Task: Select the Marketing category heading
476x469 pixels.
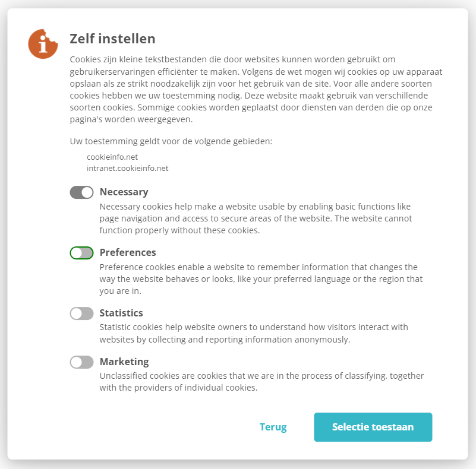Action: [124, 362]
